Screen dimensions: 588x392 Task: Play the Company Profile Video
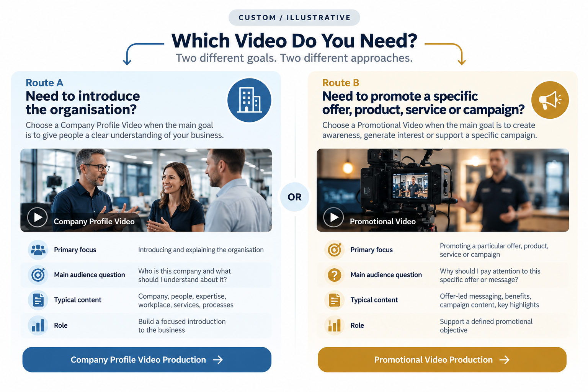tap(38, 217)
